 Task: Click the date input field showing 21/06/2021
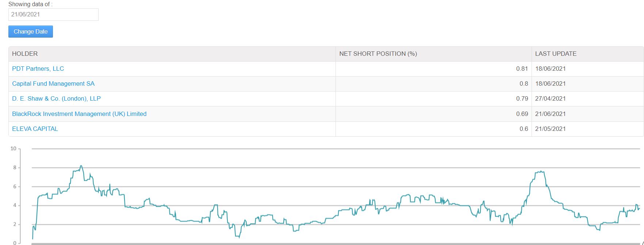point(53,15)
